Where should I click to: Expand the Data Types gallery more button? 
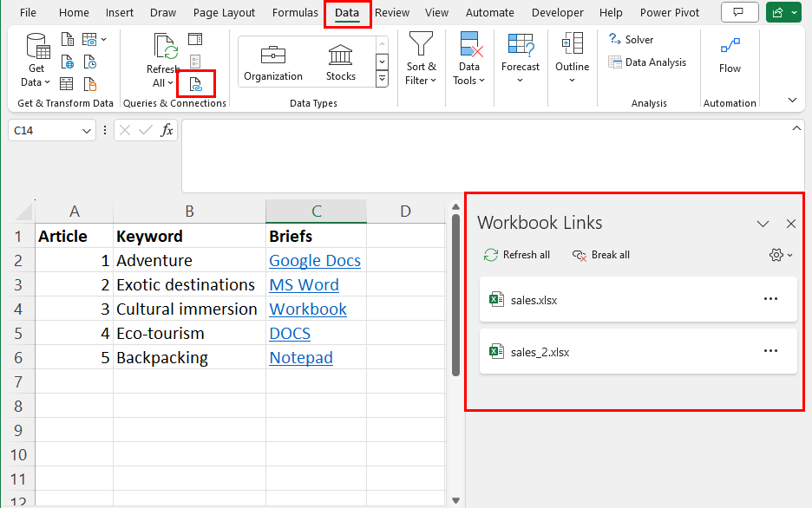pyautogui.click(x=382, y=79)
